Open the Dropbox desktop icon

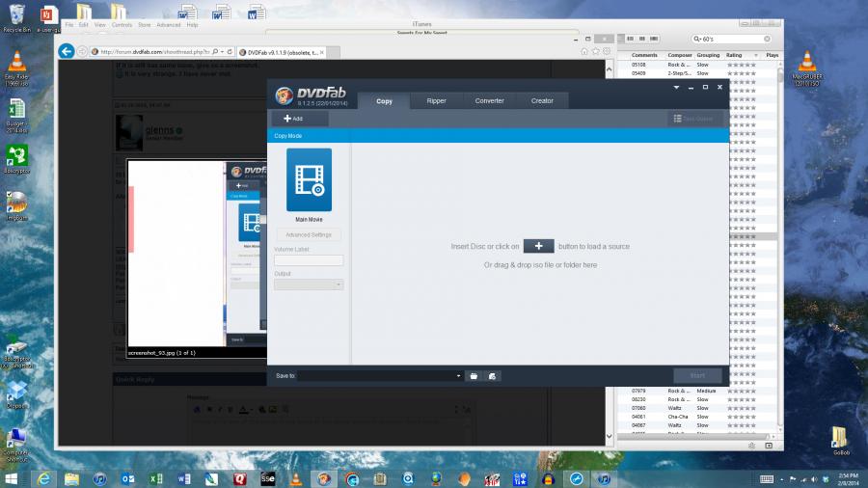pyautogui.click(x=16, y=394)
